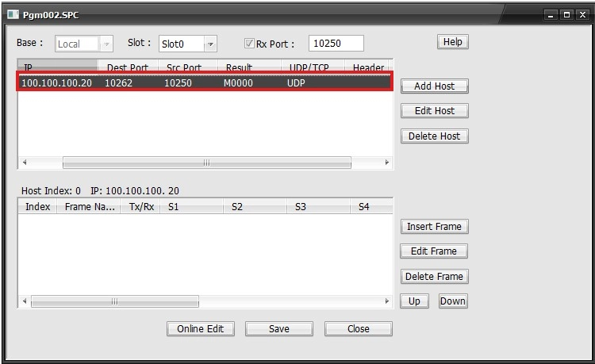595x364 pixels.
Task: Click the Close button at bottom
Action: point(359,329)
